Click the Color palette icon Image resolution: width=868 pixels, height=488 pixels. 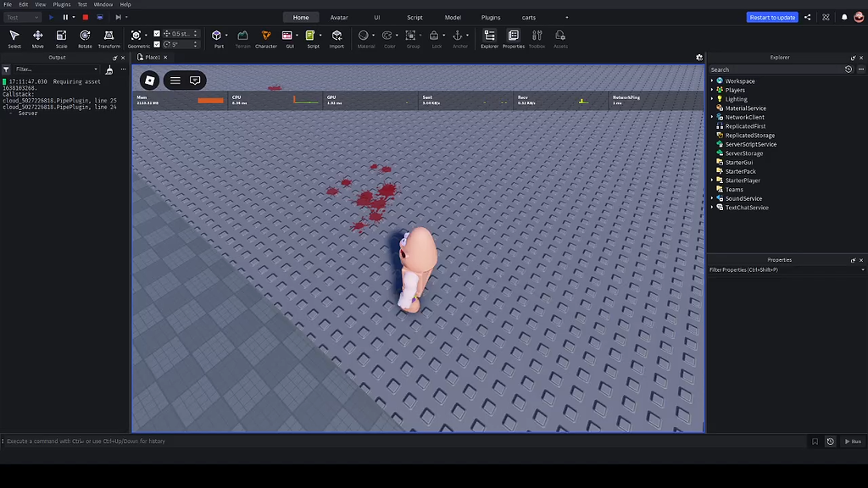(x=387, y=36)
